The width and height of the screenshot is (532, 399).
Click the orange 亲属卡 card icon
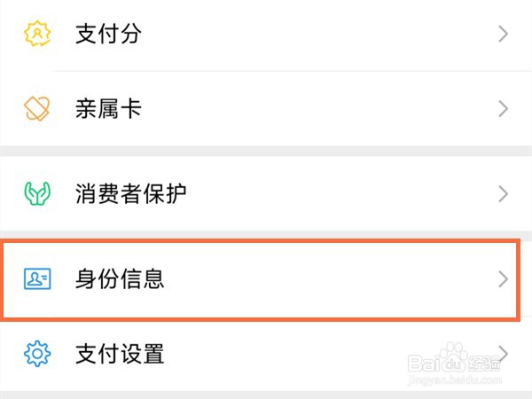click(37, 110)
